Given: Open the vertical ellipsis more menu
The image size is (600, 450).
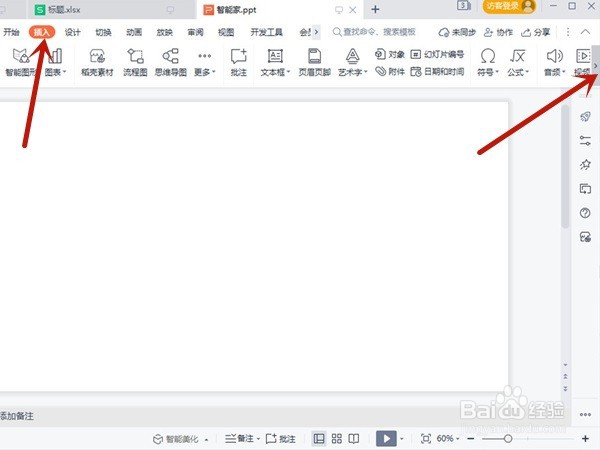Looking at the screenshot, I should pyautogui.click(x=568, y=32).
